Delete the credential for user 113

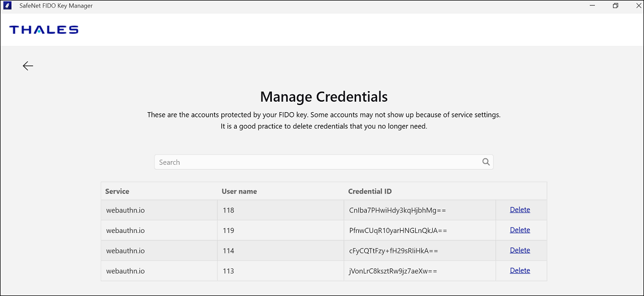click(520, 271)
